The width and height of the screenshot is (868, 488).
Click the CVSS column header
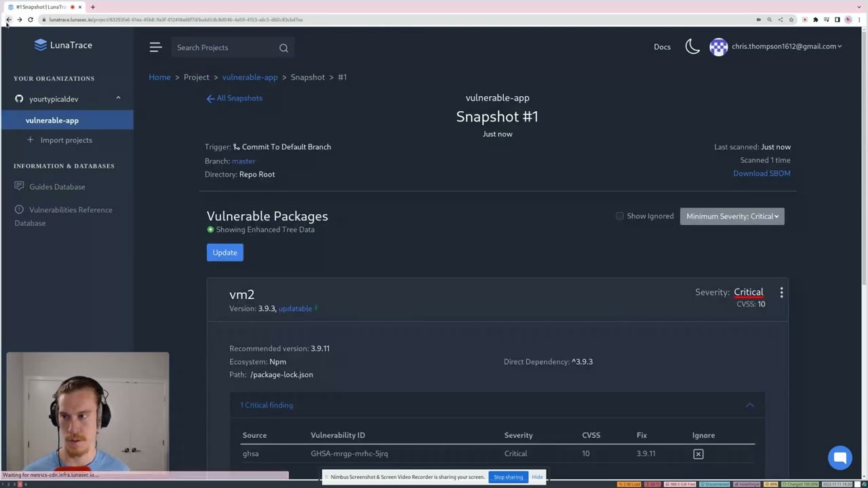591,435
